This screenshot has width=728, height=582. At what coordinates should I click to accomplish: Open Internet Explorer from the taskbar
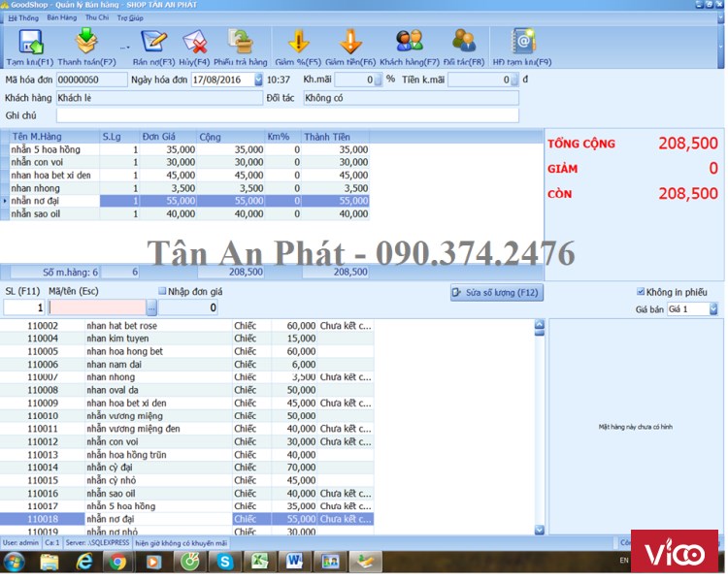pos(84,563)
